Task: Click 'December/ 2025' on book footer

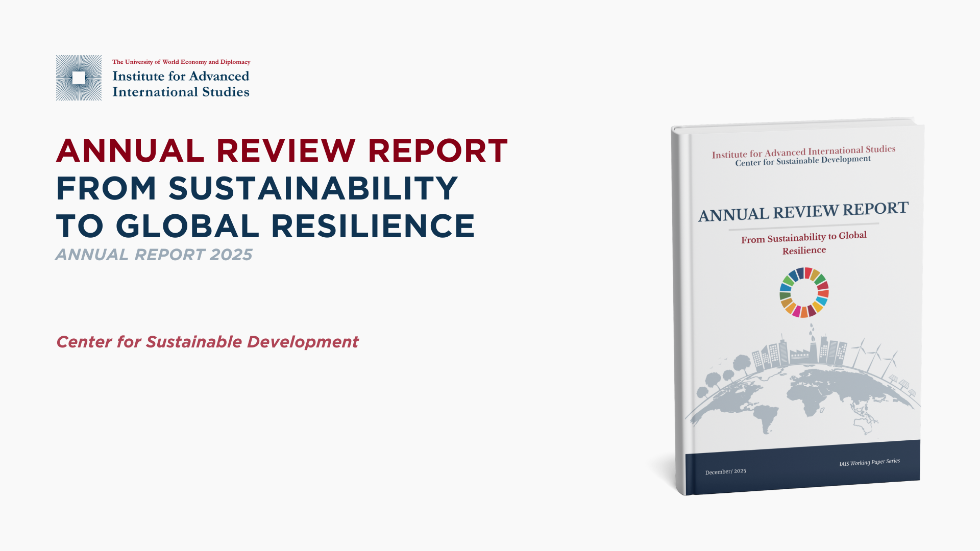Action: coord(725,472)
